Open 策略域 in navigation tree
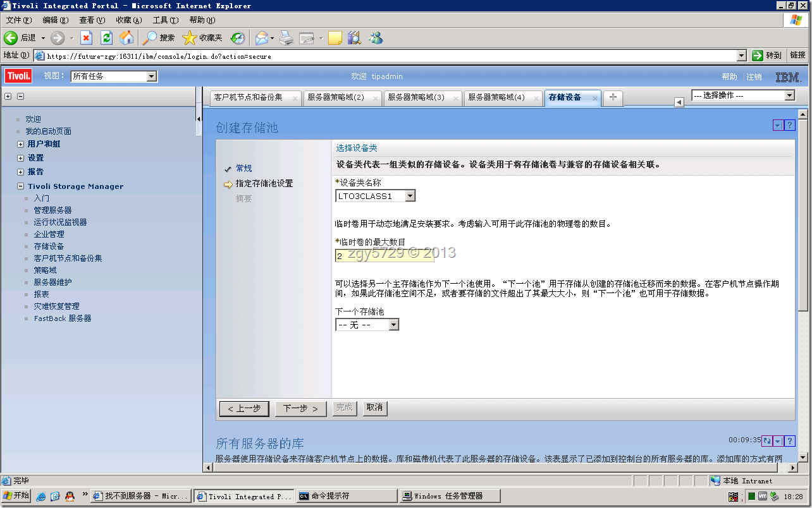812x508 pixels. [45, 270]
